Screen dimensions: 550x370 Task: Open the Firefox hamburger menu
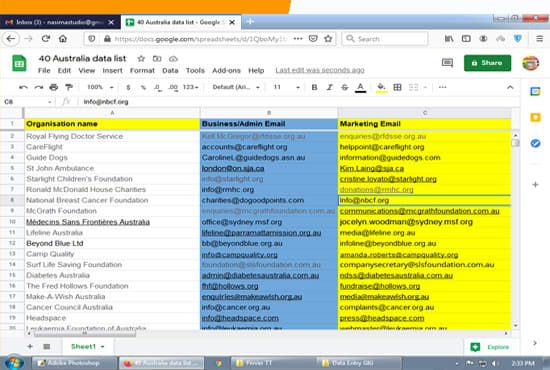click(x=539, y=39)
